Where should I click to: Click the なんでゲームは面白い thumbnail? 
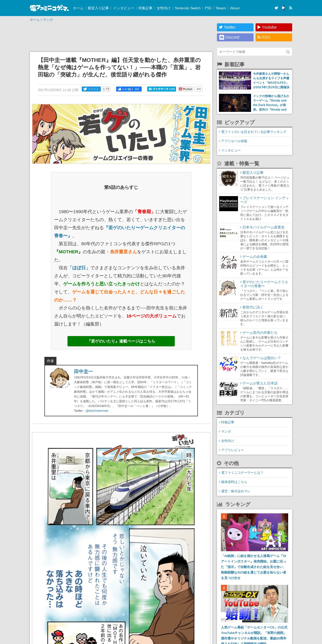click(228, 364)
